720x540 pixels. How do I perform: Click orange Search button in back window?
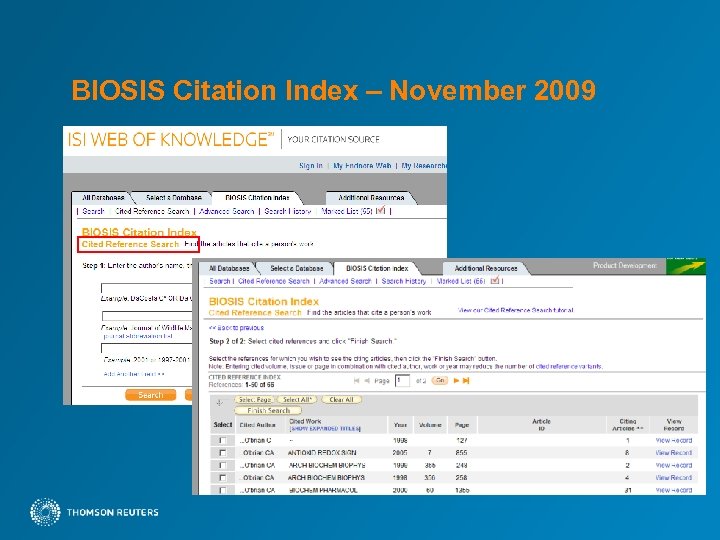150,395
